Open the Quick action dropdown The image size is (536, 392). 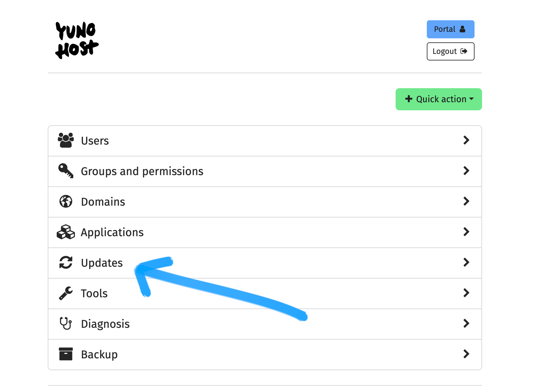(438, 99)
